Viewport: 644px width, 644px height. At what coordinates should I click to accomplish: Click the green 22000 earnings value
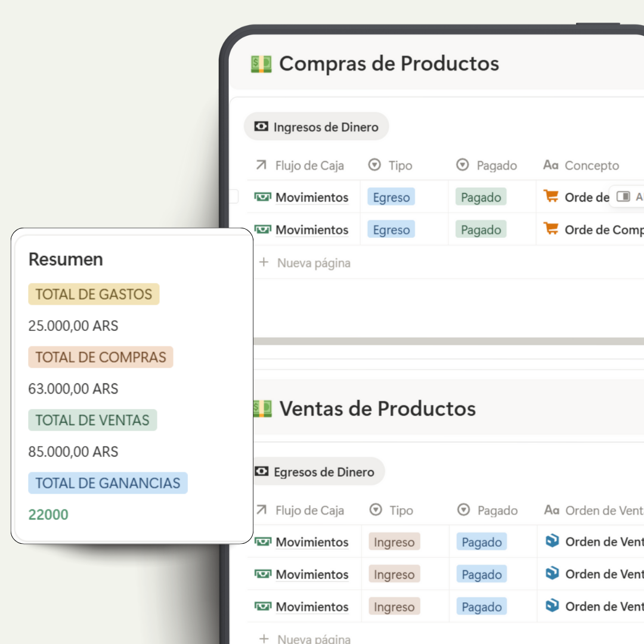click(48, 515)
